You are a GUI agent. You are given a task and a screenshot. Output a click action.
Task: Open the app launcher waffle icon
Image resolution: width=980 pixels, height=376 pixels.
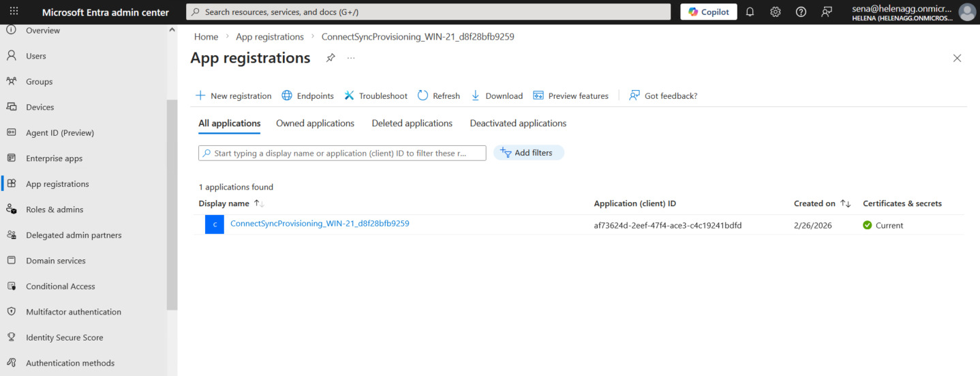point(14,12)
